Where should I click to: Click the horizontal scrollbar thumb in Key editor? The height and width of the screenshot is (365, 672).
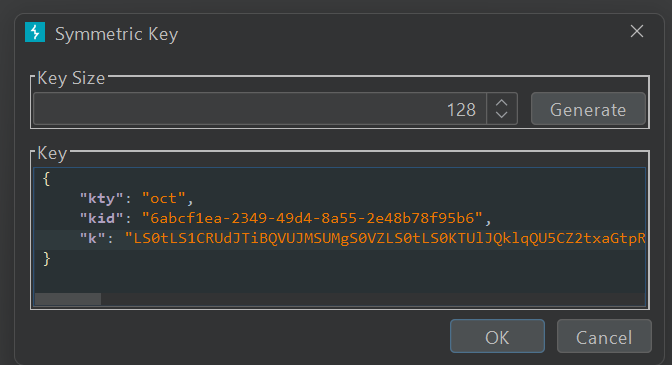68,299
